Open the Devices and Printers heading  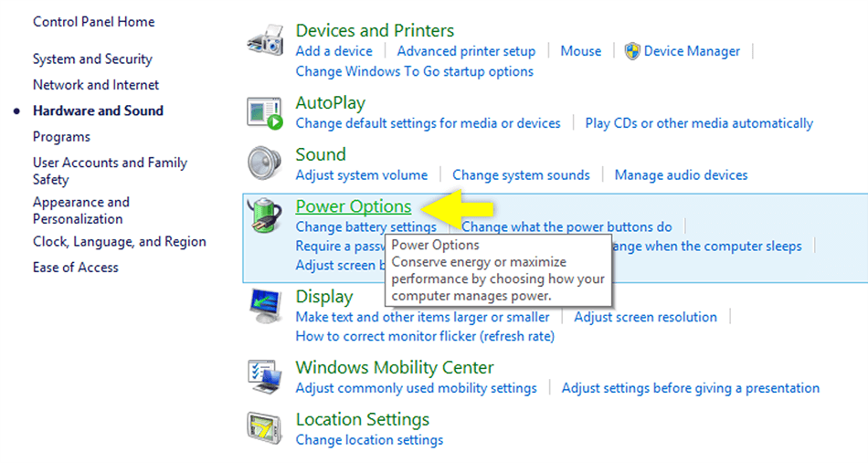[x=375, y=30]
